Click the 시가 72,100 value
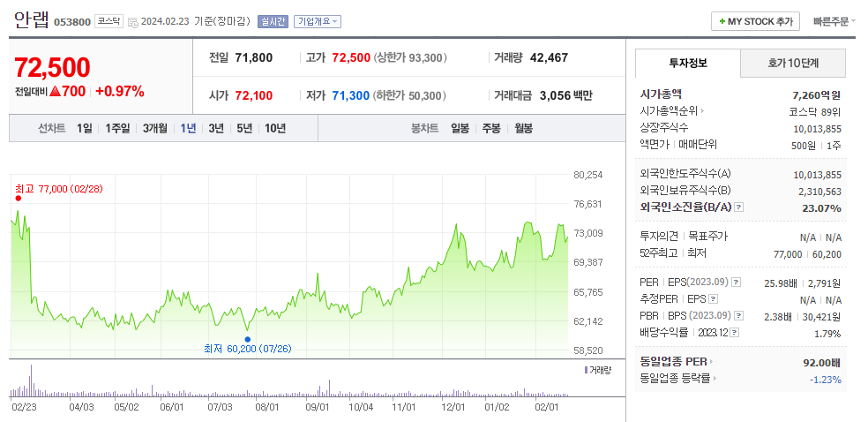 point(253,96)
